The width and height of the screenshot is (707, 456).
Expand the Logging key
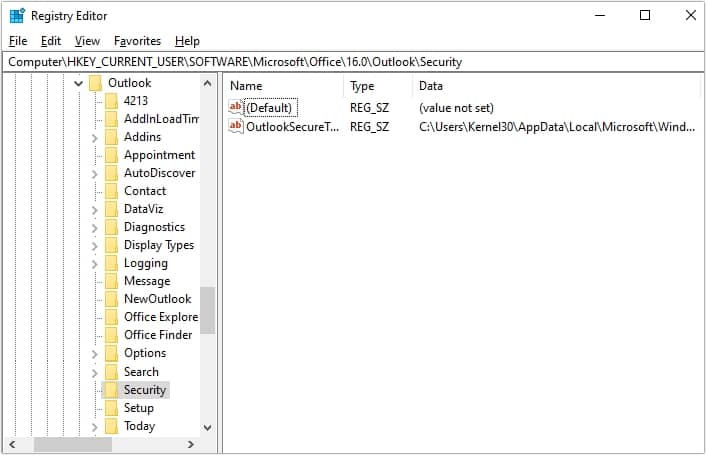[95, 264]
